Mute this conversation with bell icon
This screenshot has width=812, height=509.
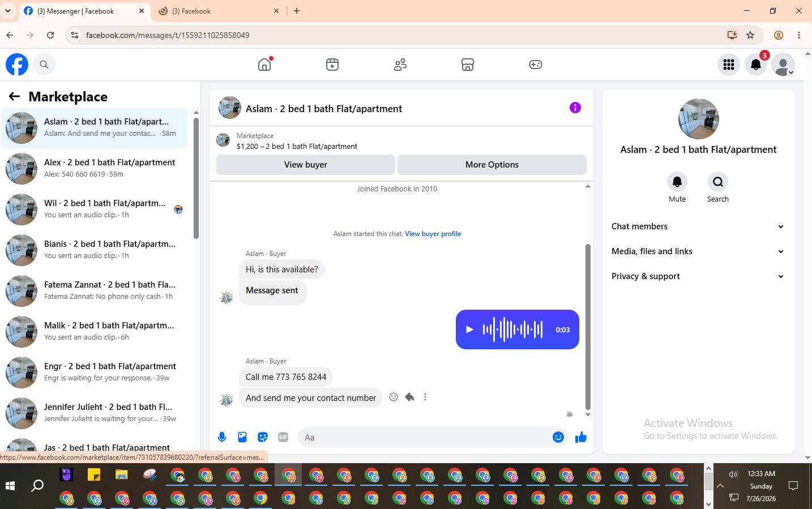tap(677, 182)
